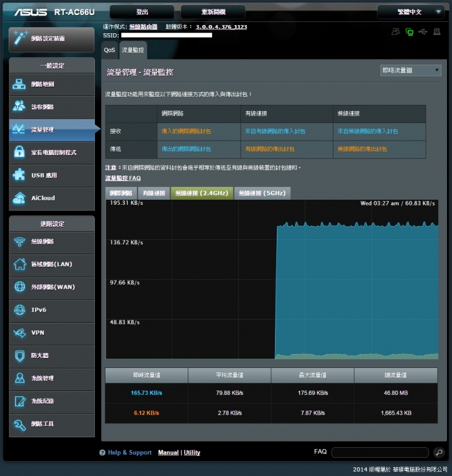Open the Manual link in footer
The width and height of the screenshot is (452, 476).
pyautogui.click(x=168, y=453)
